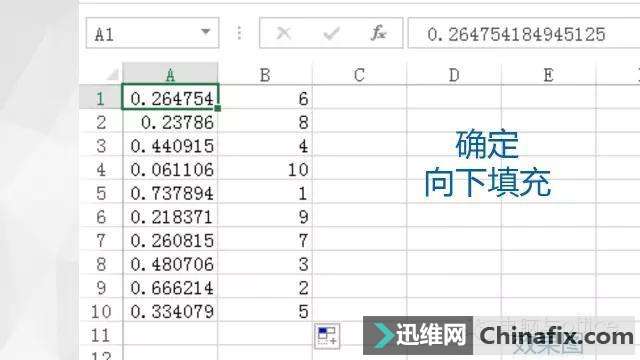Image resolution: width=640 pixels, height=360 pixels.
Task: Click the formula bar value 0.264754184945125
Action: pos(516,34)
